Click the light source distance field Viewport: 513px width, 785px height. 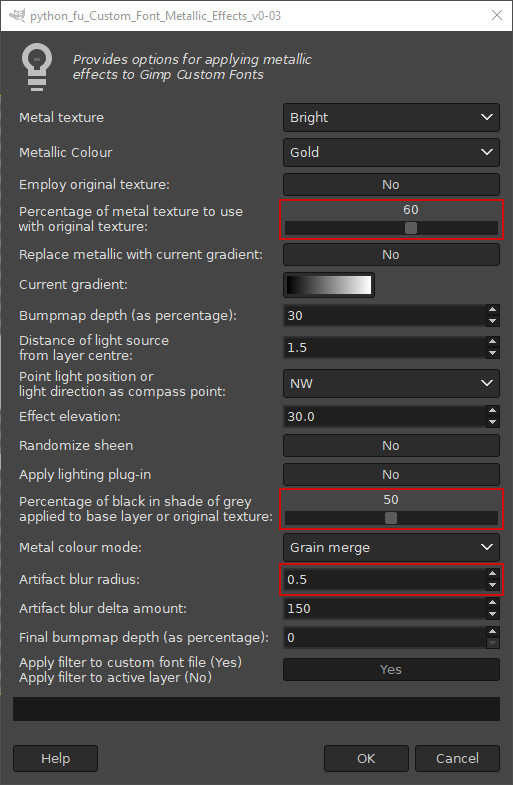384,347
